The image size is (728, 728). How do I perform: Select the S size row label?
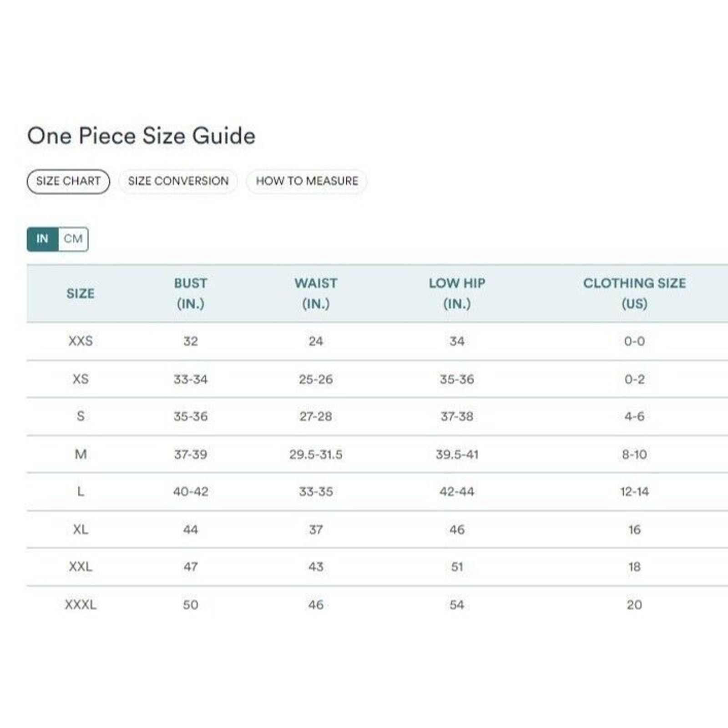pyautogui.click(x=81, y=416)
